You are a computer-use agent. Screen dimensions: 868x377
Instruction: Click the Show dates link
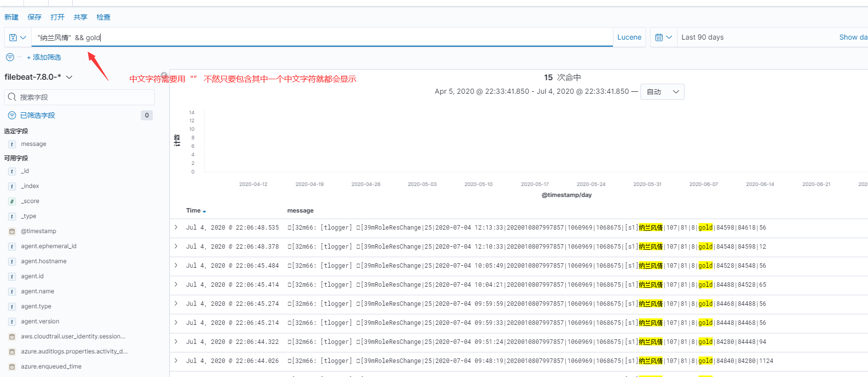[852, 38]
